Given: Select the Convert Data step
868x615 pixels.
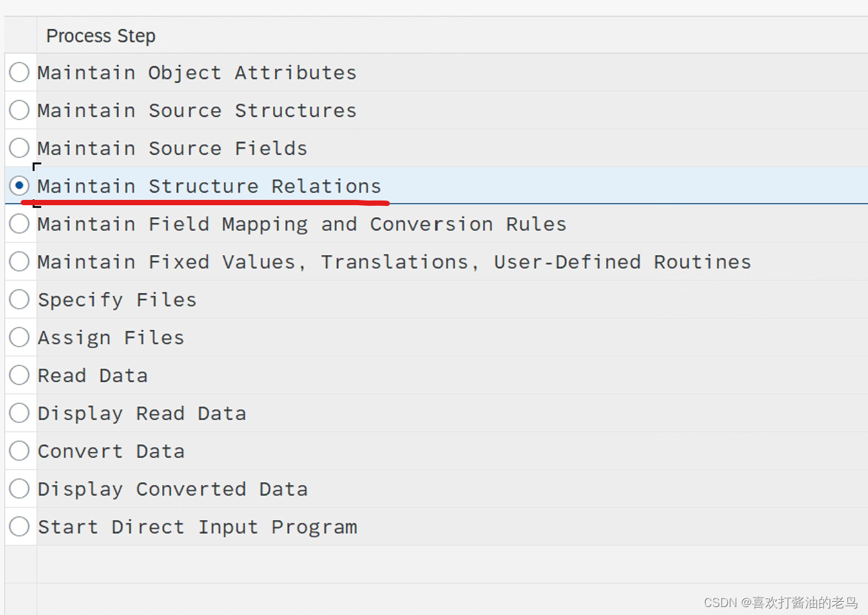Looking at the screenshot, I should 19,451.
